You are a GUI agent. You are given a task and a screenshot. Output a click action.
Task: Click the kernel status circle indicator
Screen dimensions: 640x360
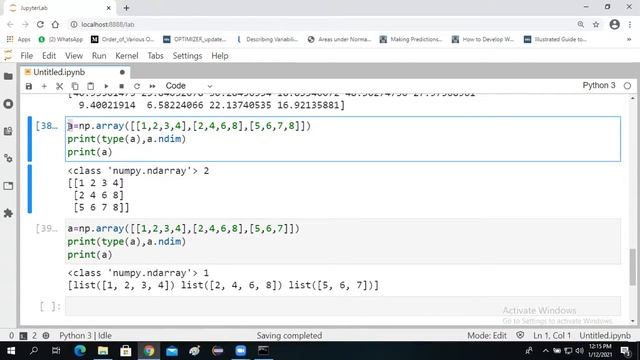click(627, 86)
